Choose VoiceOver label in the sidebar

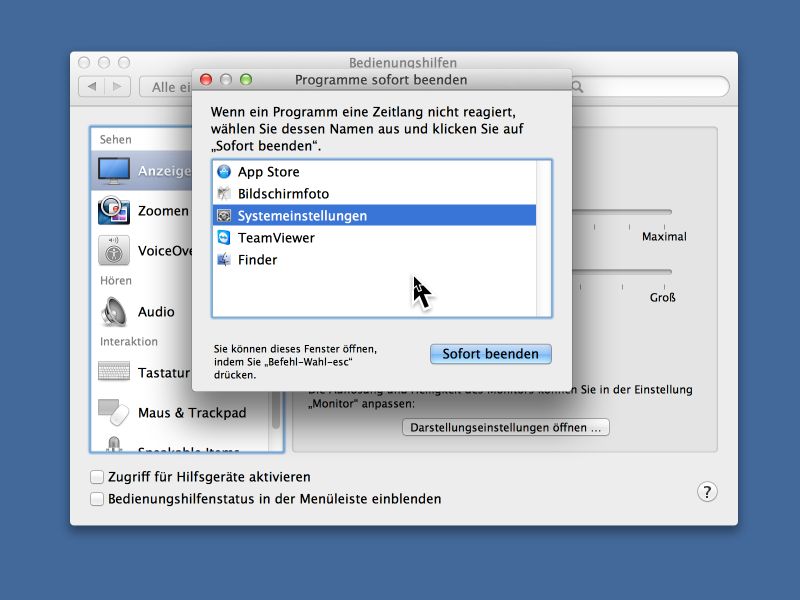[165, 251]
